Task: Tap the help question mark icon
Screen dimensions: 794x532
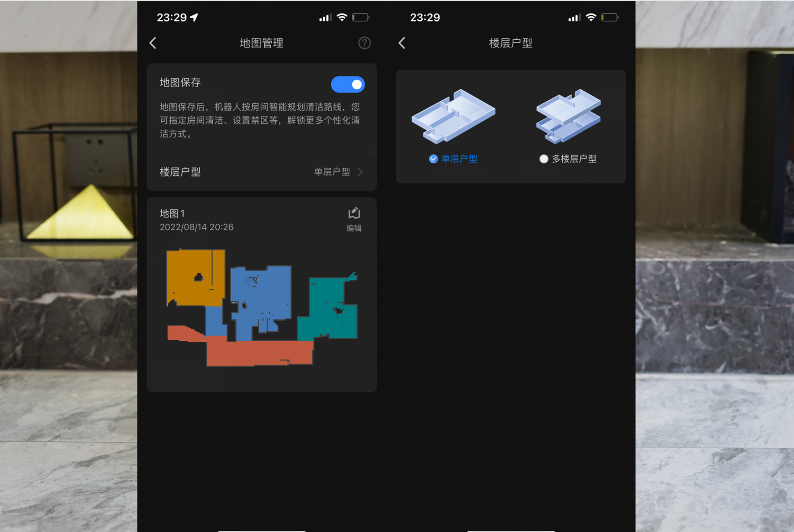Action: (x=364, y=43)
